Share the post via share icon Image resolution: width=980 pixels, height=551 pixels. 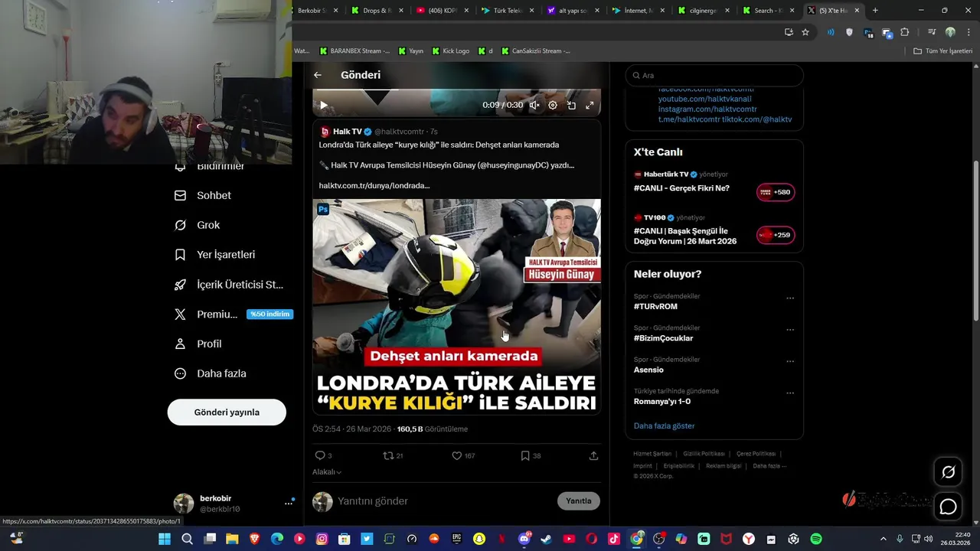(x=593, y=455)
